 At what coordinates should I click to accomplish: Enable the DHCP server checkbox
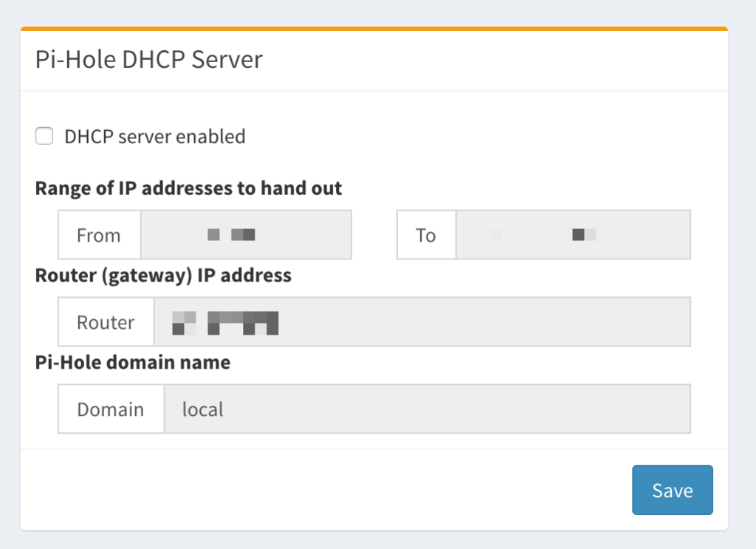pos(44,136)
